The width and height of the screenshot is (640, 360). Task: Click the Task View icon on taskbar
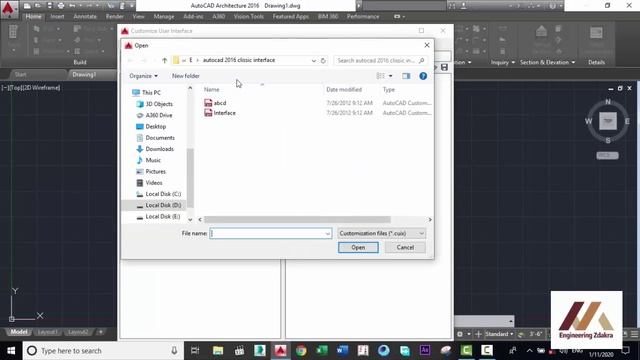[195, 351]
